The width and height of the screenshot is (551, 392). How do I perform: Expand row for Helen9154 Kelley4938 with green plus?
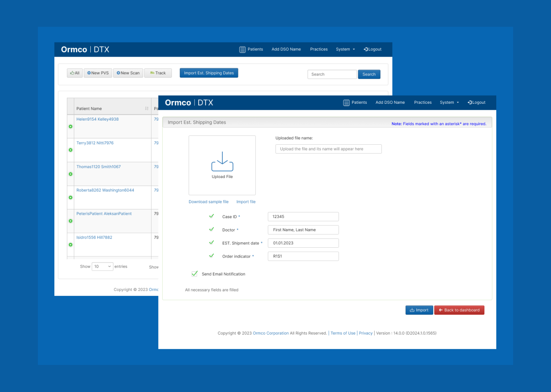(70, 127)
